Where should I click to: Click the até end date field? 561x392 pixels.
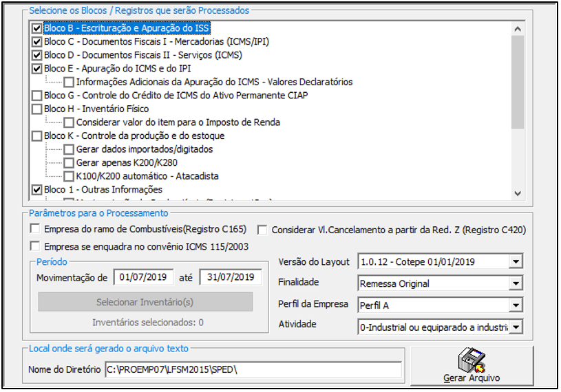pos(230,277)
